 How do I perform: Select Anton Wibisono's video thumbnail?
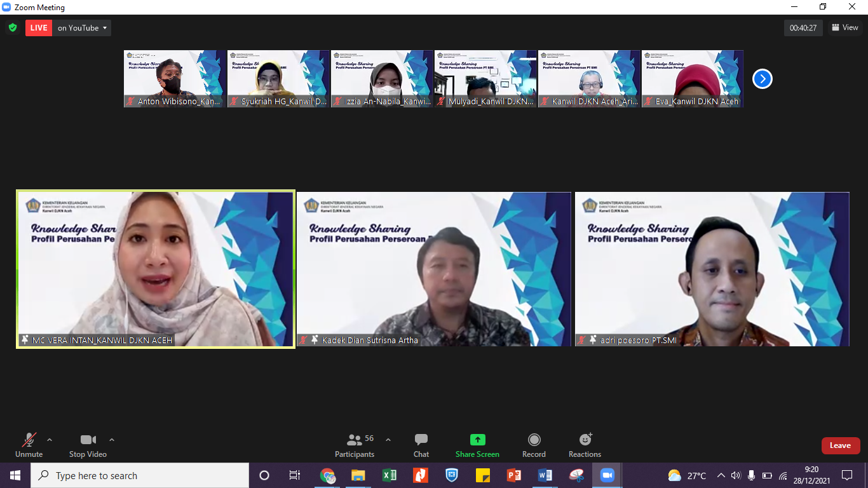coord(175,79)
